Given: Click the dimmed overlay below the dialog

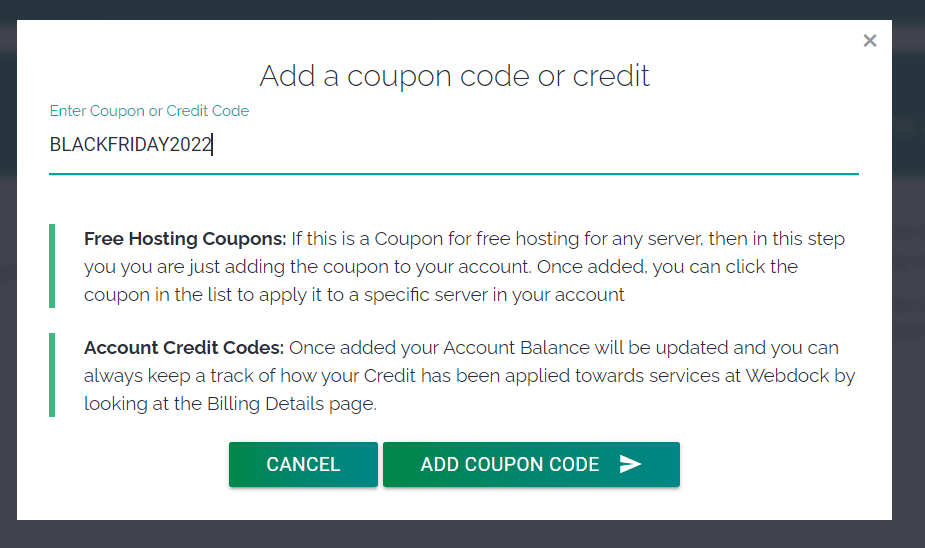Looking at the screenshot, I should tap(454, 534).
